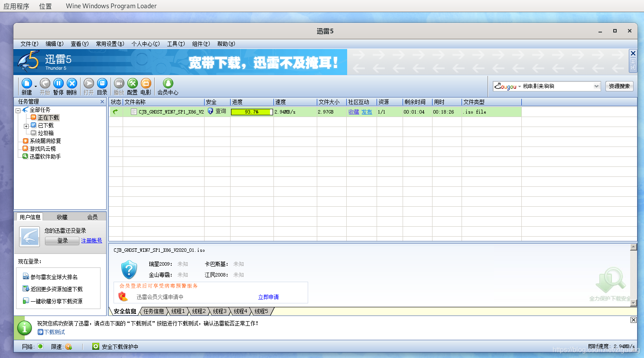
Task: Click the 开始 start download icon
Action: (x=45, y=83)
